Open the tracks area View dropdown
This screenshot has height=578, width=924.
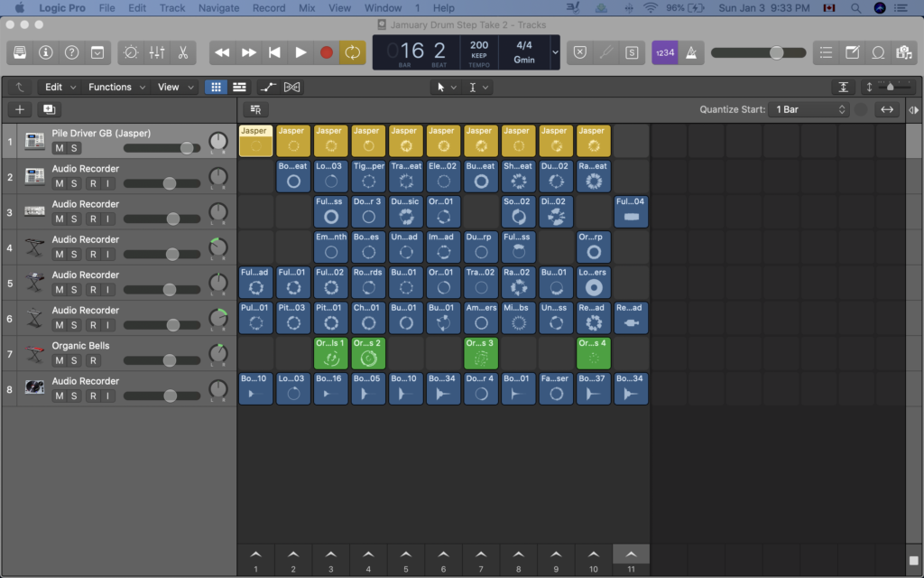click(174, 88)
